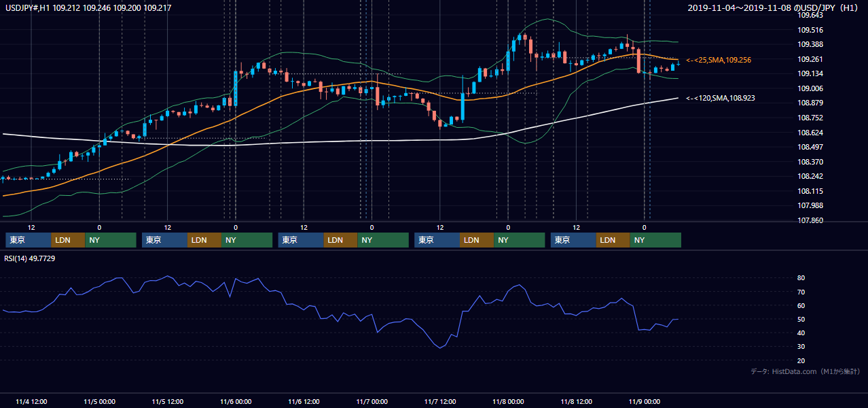Screen dimensions: 868x408
Task: Click the '11/7 00:00' date label
Action: (x=372, y=401)
